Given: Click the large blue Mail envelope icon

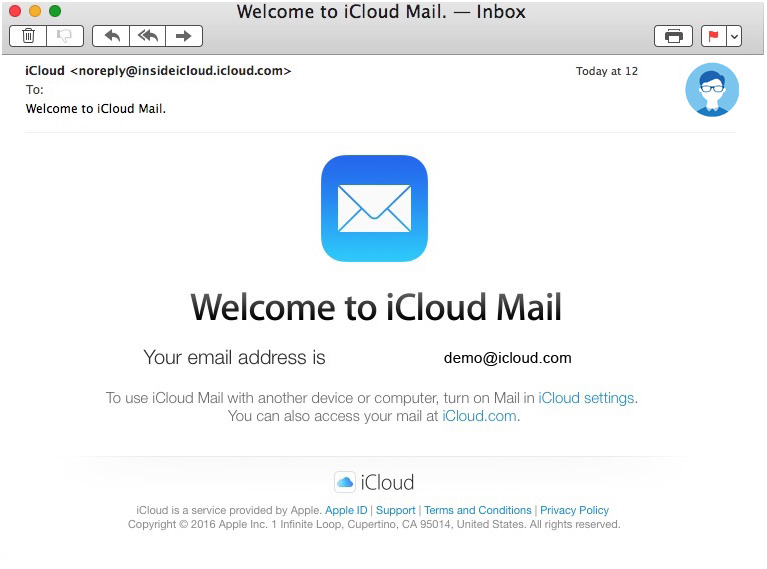Looking at the screenshot, I should (374, 208).
